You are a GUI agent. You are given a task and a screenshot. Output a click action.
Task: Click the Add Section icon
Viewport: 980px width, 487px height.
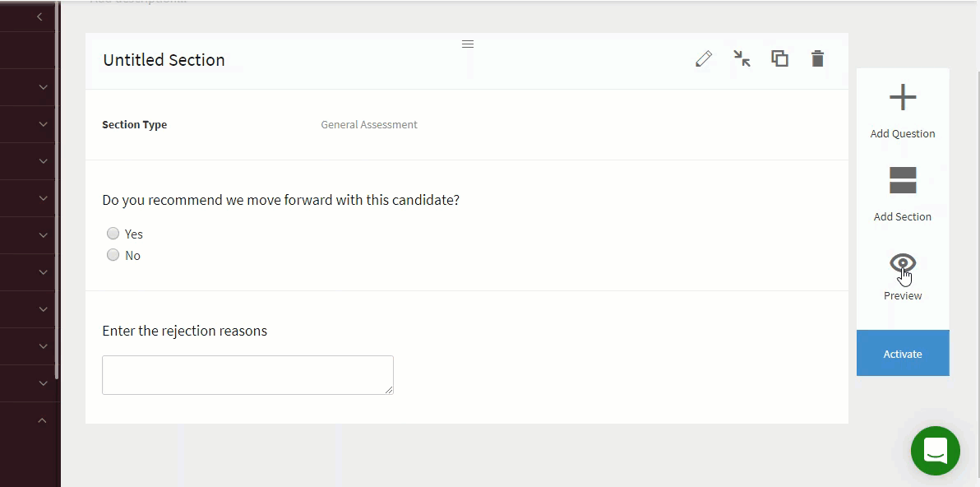point(903,180)
